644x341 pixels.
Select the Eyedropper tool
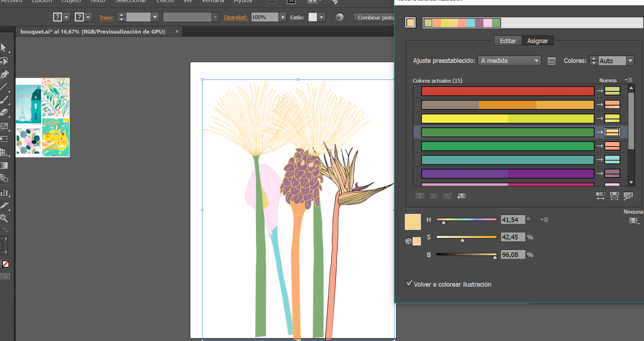pyautogui.click(x=4, y=205)
